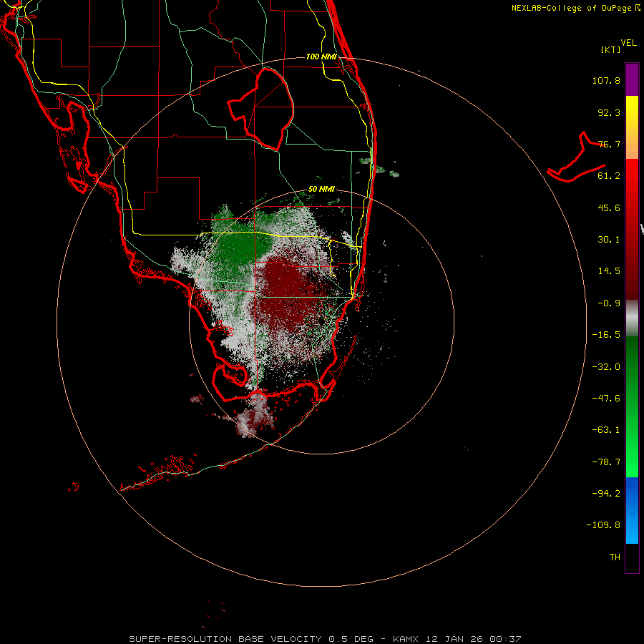This screenshot has width=644, height=644.
Task: Select the 45.6 velocity scale value
Action: coord(609,208)
